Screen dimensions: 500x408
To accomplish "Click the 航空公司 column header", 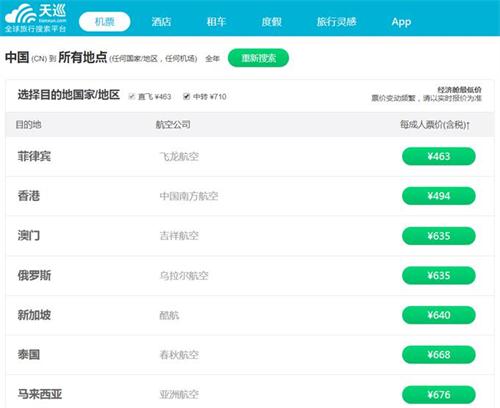I will click(x=173, y=125).
